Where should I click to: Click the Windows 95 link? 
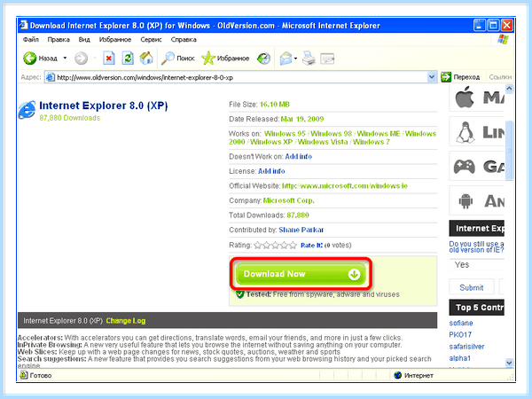tap(285, 134)
